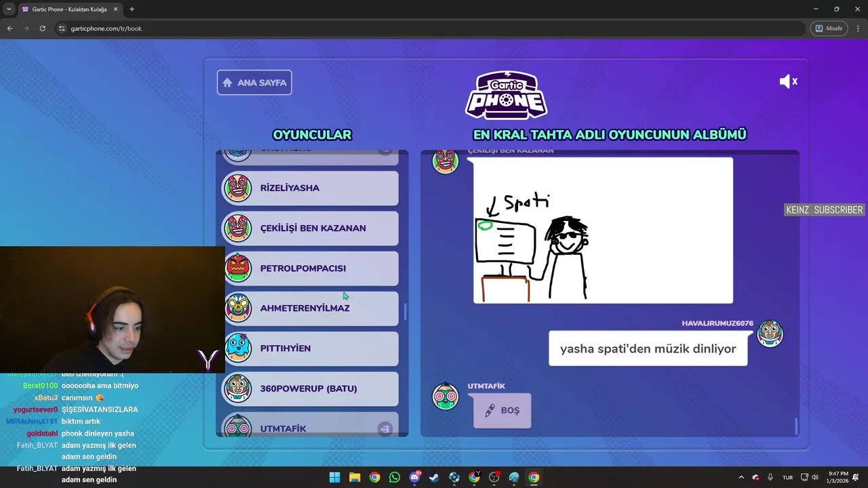Open File Explorer from the taskbar
This screenshot has height=488, width=868.
[x=355, y=477]
